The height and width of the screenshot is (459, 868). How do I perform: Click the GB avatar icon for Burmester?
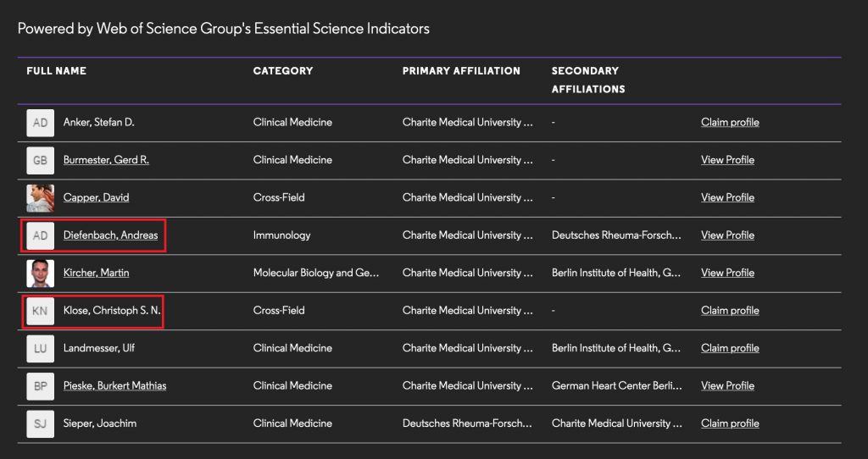[x=41, y=160]
